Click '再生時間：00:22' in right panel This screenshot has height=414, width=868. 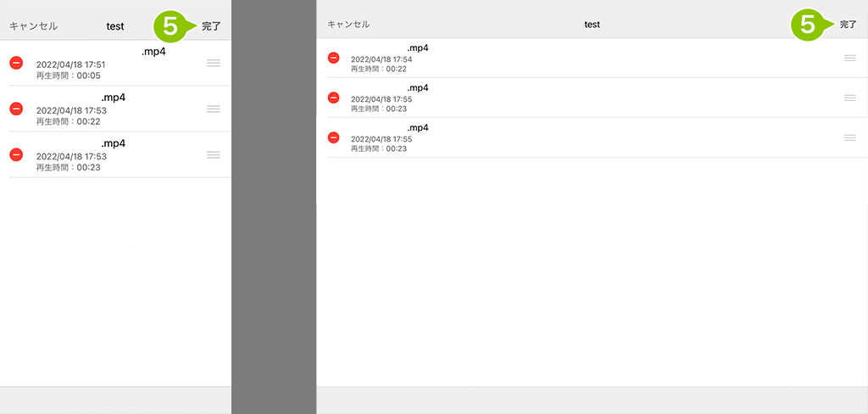[379, 69]
